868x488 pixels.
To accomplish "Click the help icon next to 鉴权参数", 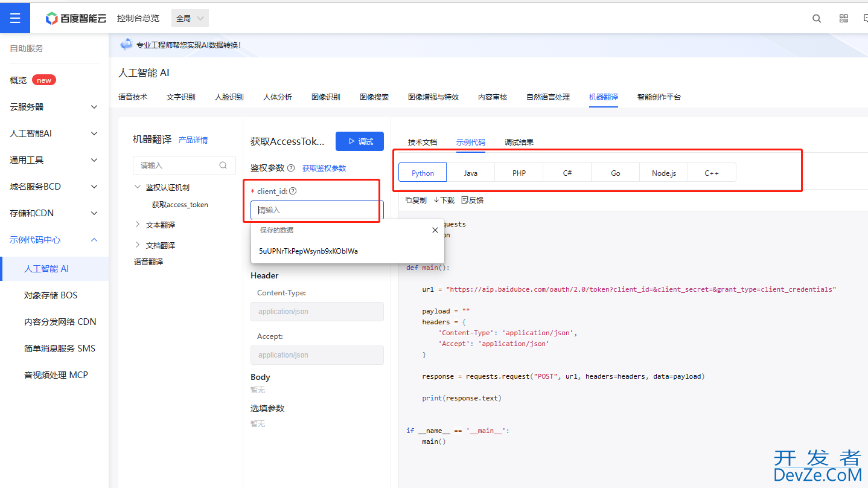I will pyautogui.click(x=291, y=168).
